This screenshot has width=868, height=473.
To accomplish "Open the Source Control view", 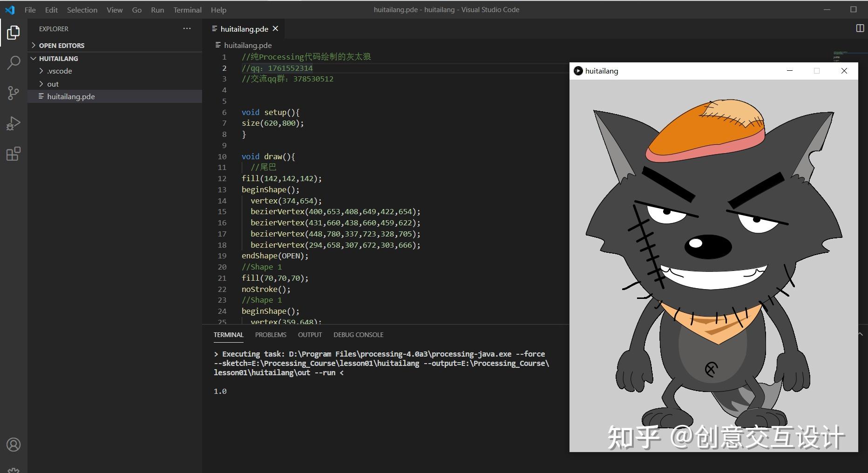I will point(14,93).
